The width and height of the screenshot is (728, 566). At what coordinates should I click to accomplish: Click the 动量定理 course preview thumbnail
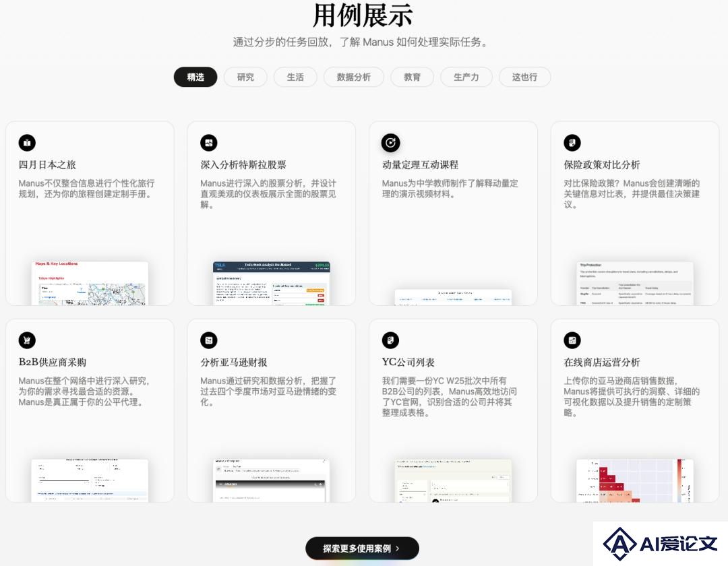[453, 297]
